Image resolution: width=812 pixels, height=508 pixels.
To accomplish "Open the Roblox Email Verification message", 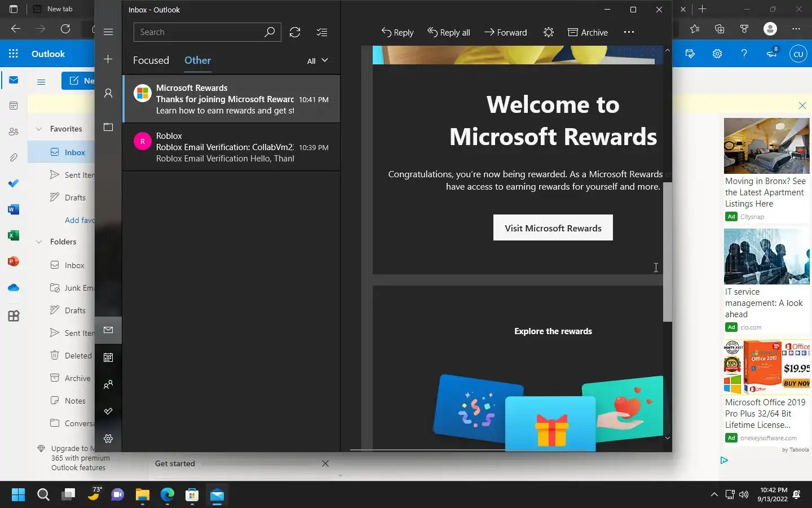I will (232, 147).
